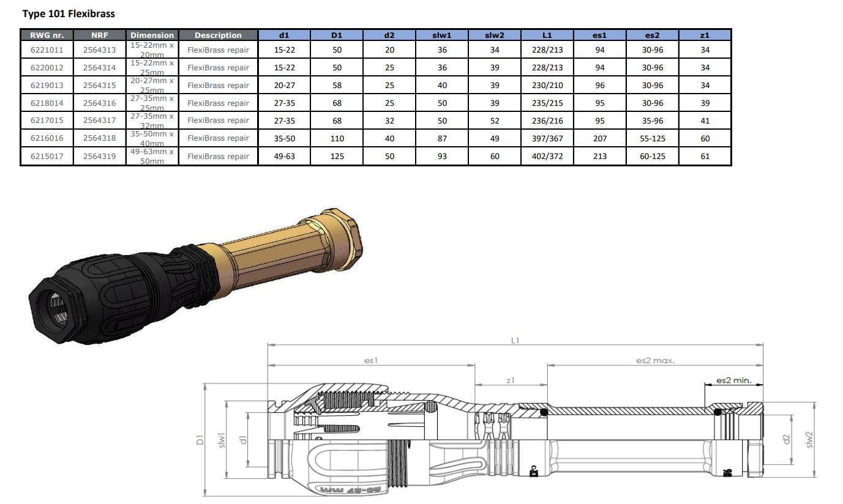Click the 'slw2' column header
Screen dimensions: 843x504
click(x=495, y=35)
